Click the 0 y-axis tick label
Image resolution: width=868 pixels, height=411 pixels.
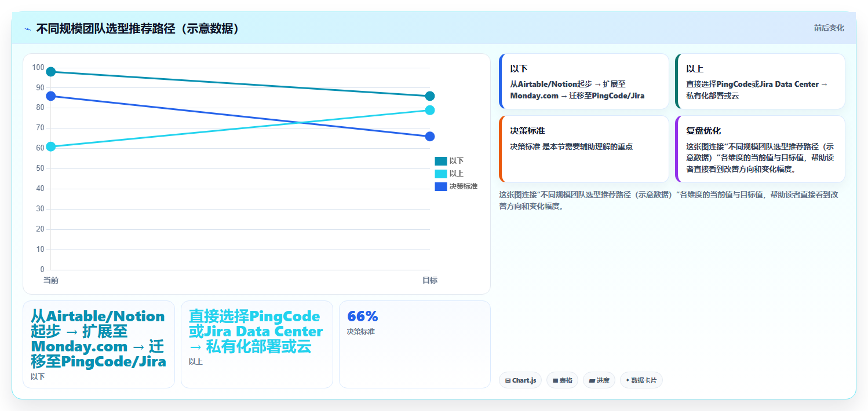(x=42, y=270)
